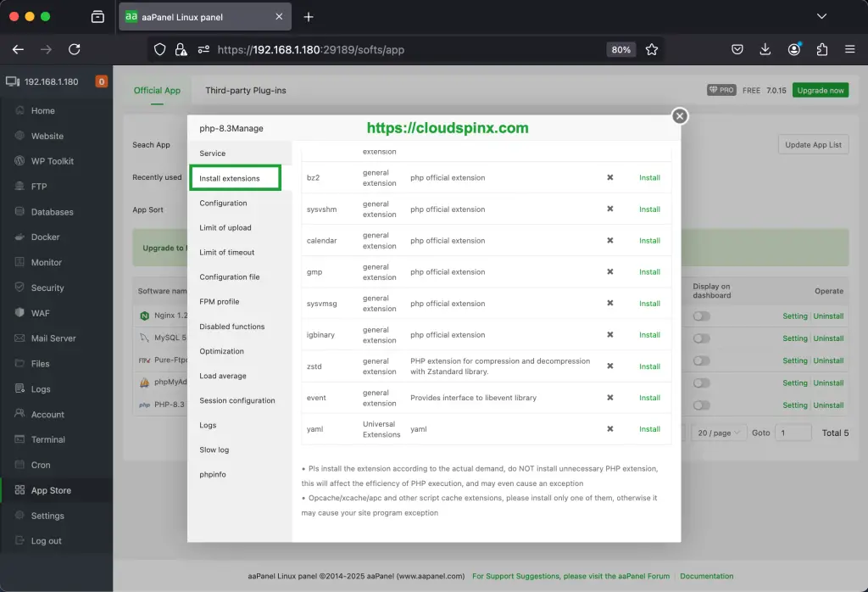
Task: Bookmark page with star icon
Action: [652, 49]
